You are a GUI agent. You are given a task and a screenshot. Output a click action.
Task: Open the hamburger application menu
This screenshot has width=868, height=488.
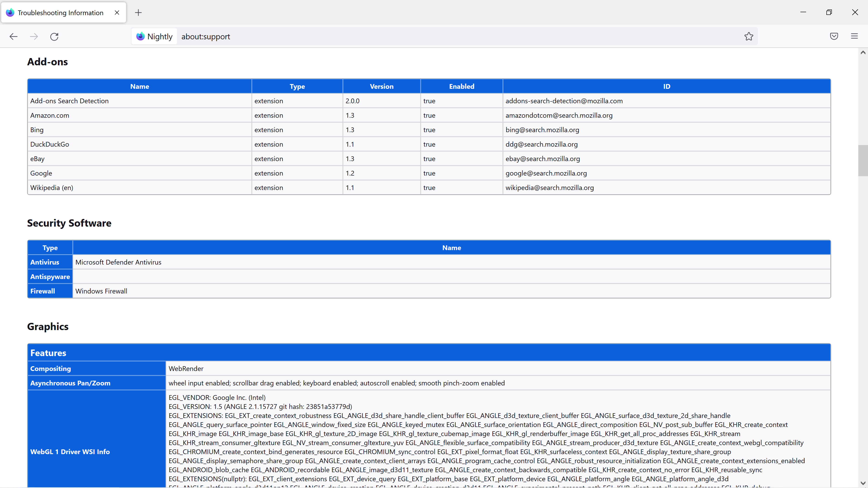pyautogui.click(x=854, y=36)
